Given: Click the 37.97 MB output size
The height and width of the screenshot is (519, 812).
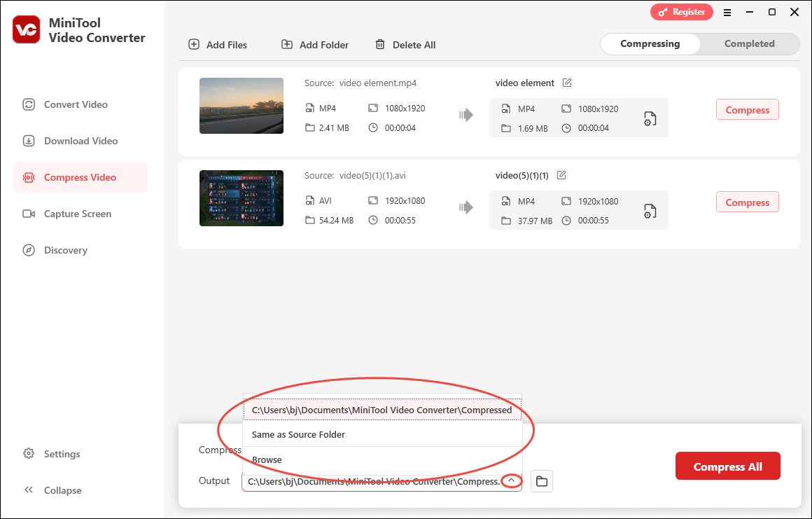Looking at the screenshot, I should coord(535,221).
